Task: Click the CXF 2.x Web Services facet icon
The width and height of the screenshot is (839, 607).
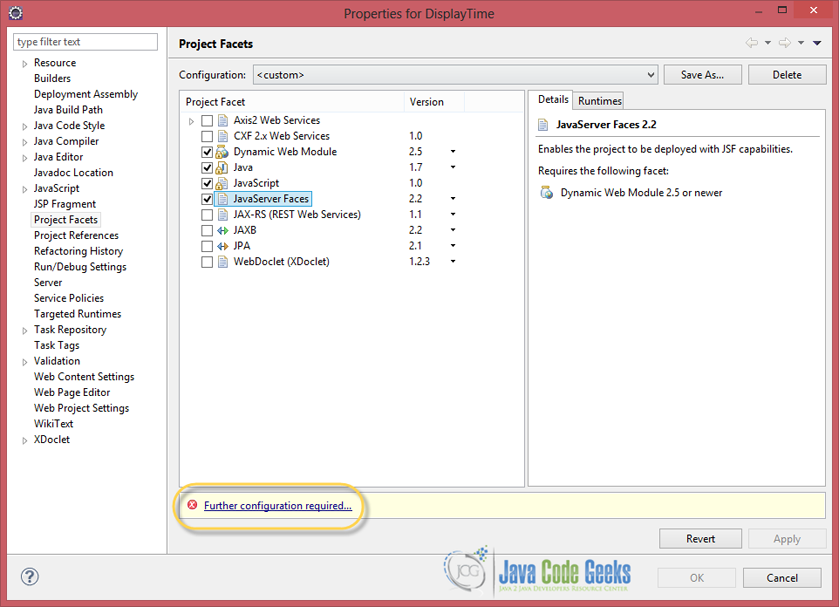Action: point(223,136)
